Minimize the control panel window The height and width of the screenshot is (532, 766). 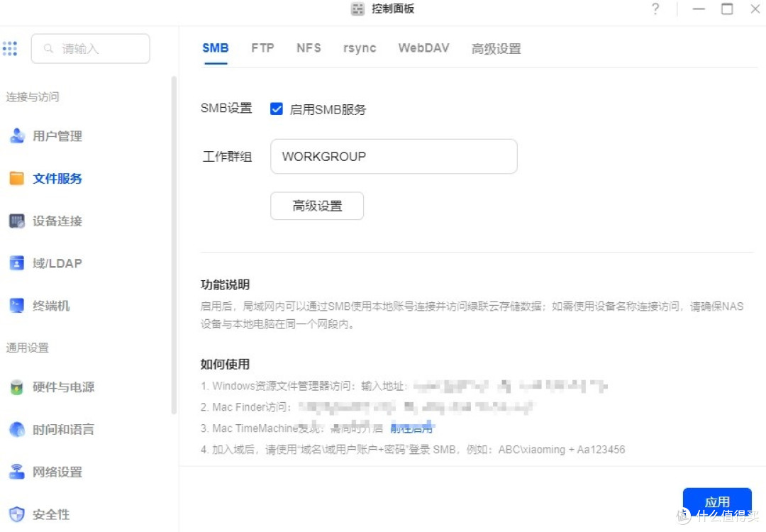[x=699, y=9]
